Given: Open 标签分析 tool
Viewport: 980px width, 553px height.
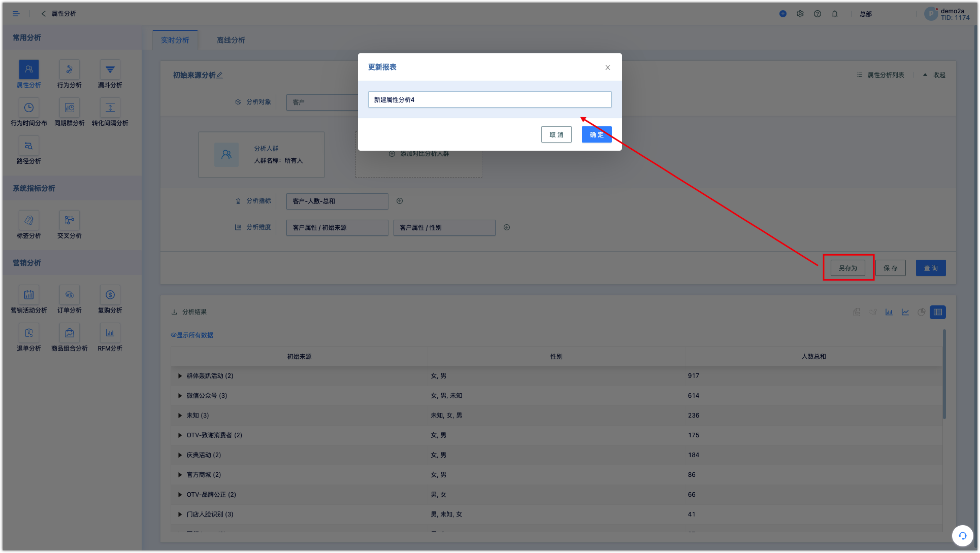Looking at the screenshot, I should (28, 225).
